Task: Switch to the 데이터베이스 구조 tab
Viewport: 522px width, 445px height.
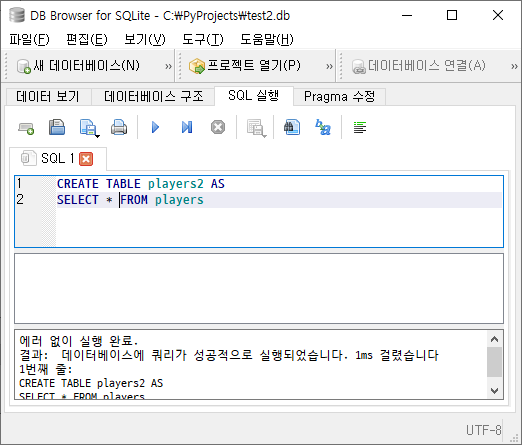Action: (x=153, y=97)
